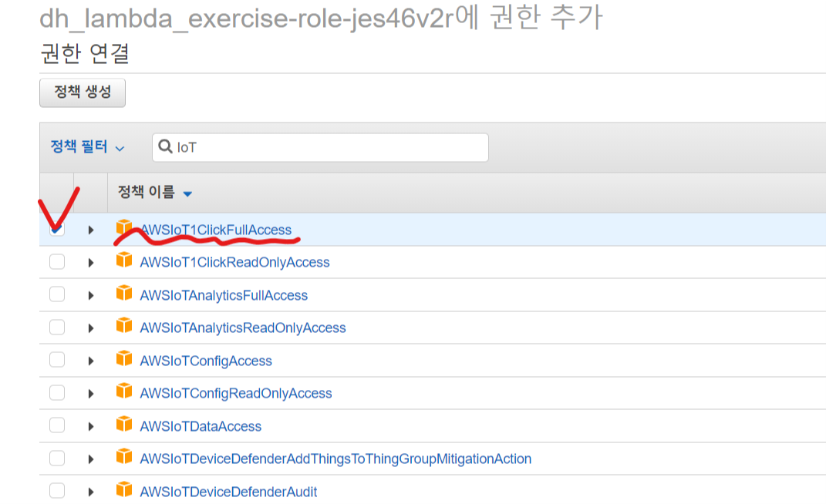Screen dimensions: 826x504
Task: Uncheck the AWSIoT1ClickFullAccess checkbox
Action: click(x=57, y=229)
